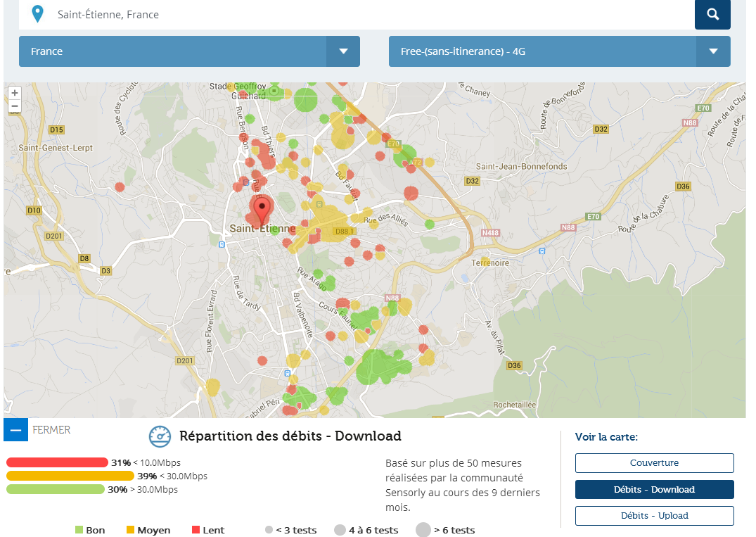Click the magnifying glass search button
756x537 pixels.
tap(712, 14)
